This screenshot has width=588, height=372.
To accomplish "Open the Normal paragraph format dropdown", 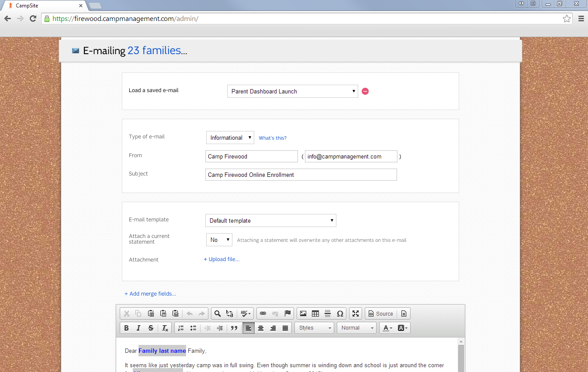I will point(356,328).
